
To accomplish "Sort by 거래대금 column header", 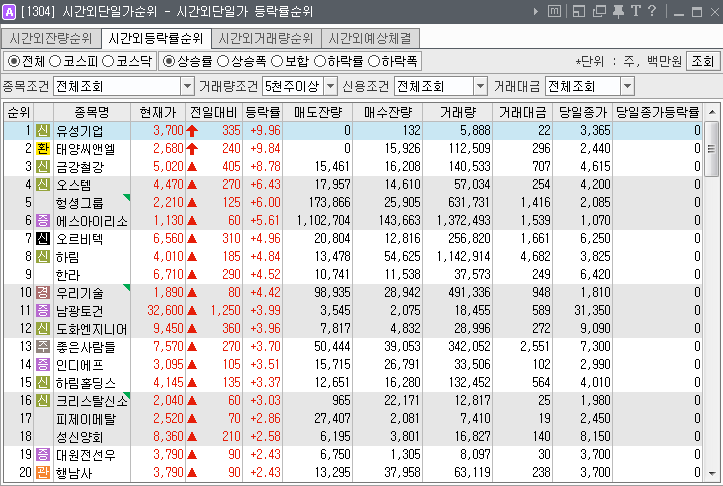I will (522, 112).
